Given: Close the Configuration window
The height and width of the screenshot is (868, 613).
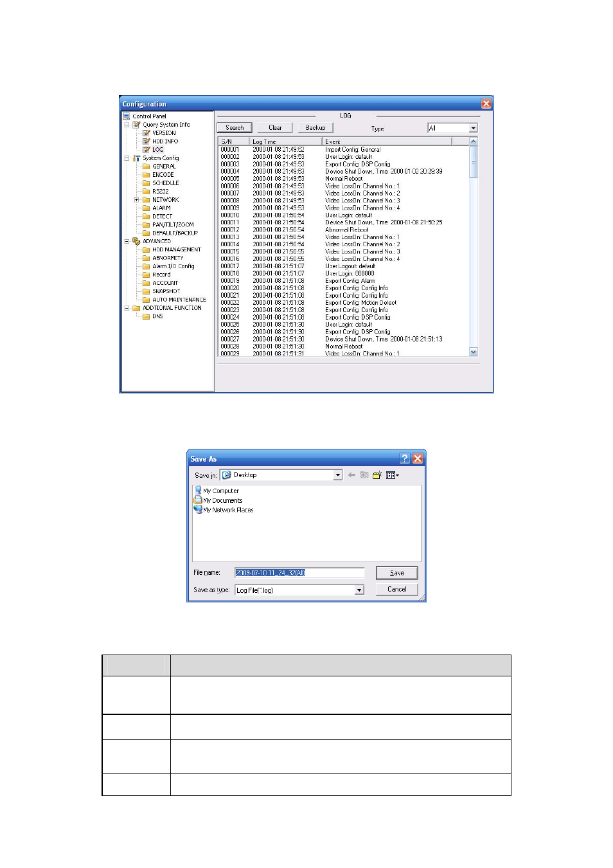Looking at the screenshot, I should pyautogui.click(x=486, y=104).
